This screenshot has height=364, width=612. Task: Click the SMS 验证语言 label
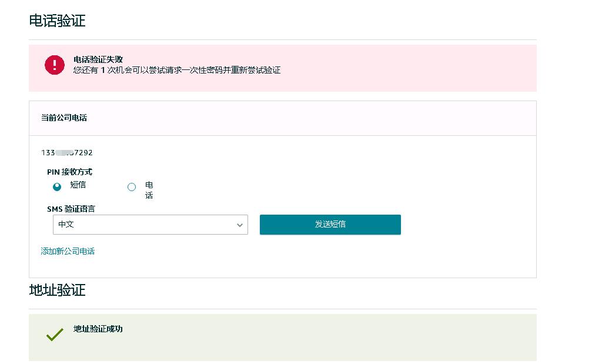[71, 209]
